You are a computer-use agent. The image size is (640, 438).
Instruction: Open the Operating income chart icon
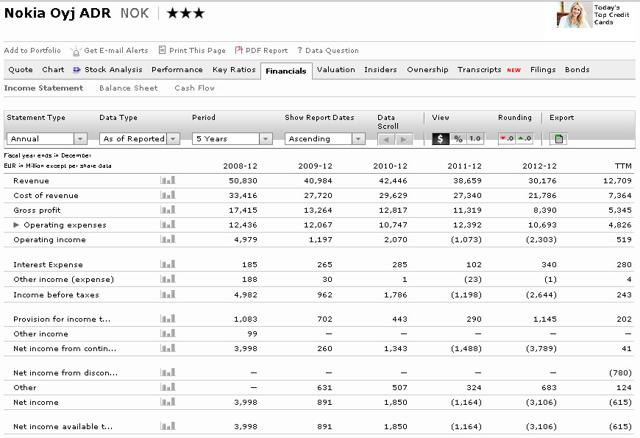pos(168,239)
